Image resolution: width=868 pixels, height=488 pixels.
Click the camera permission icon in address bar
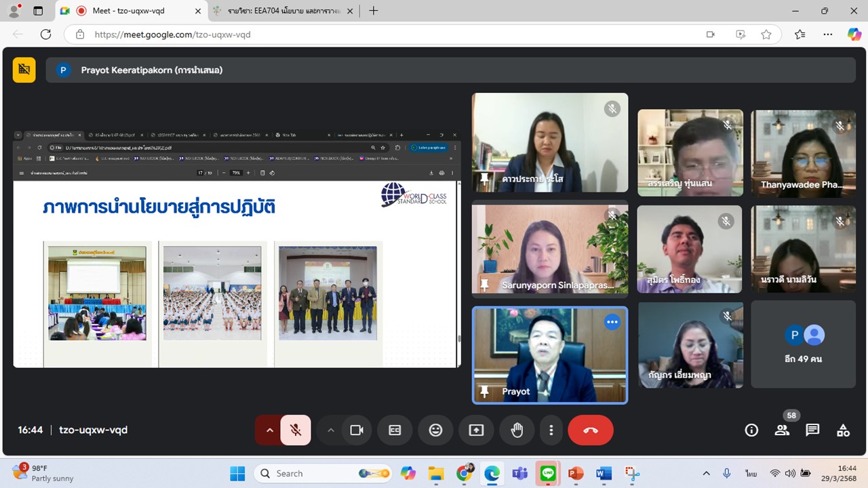point(711,35)
